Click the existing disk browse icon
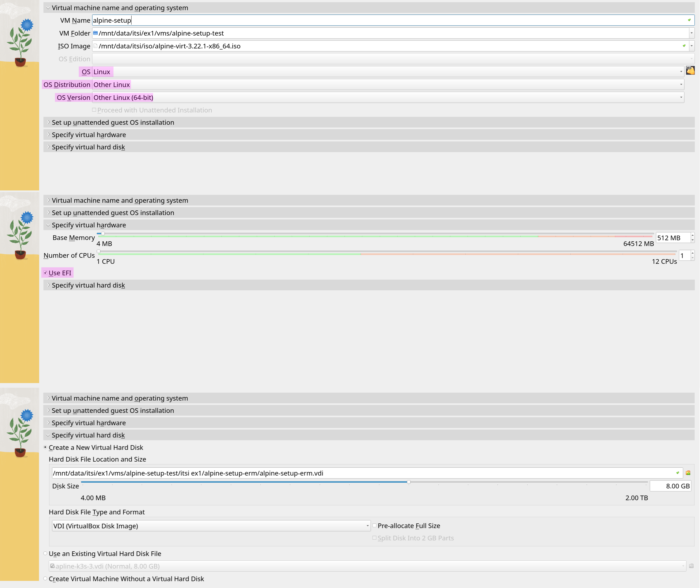 691,566
